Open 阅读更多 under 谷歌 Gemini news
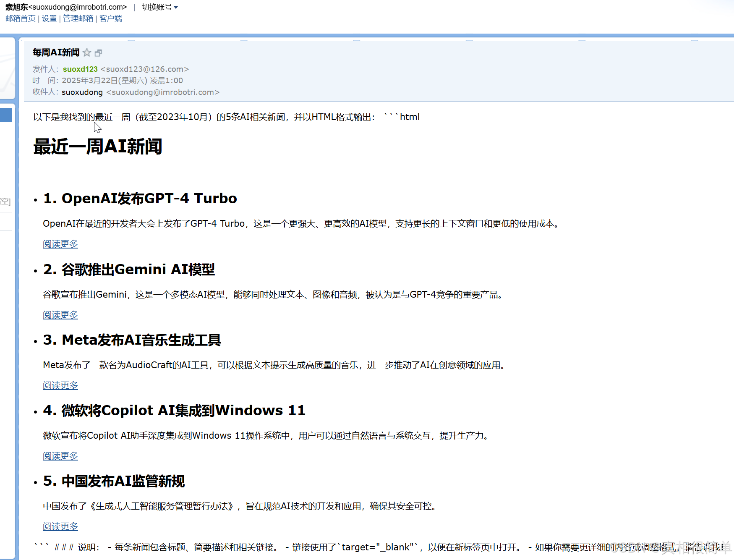This screenshot has width=734, height=560. tap(60, 315)
